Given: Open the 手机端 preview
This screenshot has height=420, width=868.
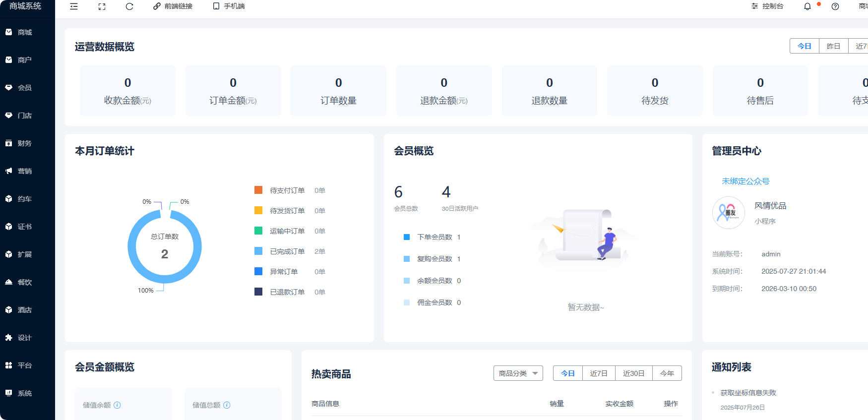Looking at the screenshot, I should [x=229, y=6].
